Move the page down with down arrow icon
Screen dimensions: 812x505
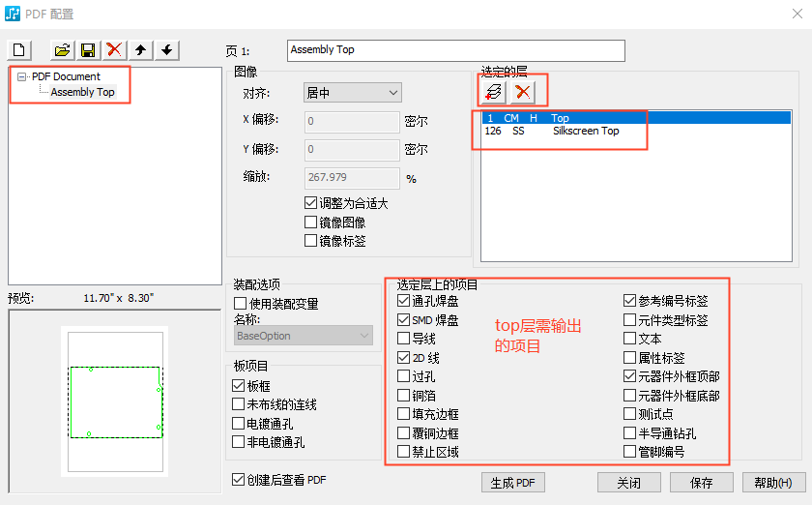click(x=166, y=50)
